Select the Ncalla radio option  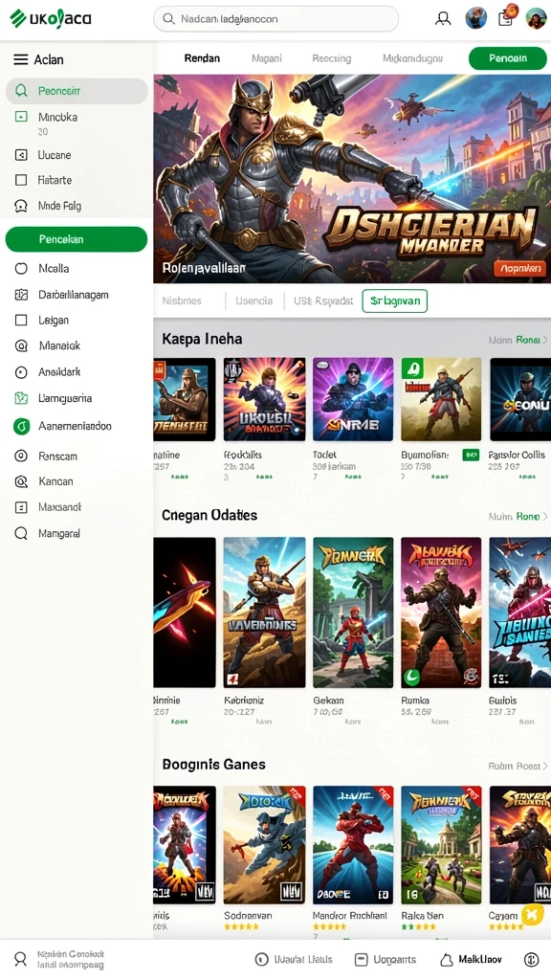tap(21, 269)
